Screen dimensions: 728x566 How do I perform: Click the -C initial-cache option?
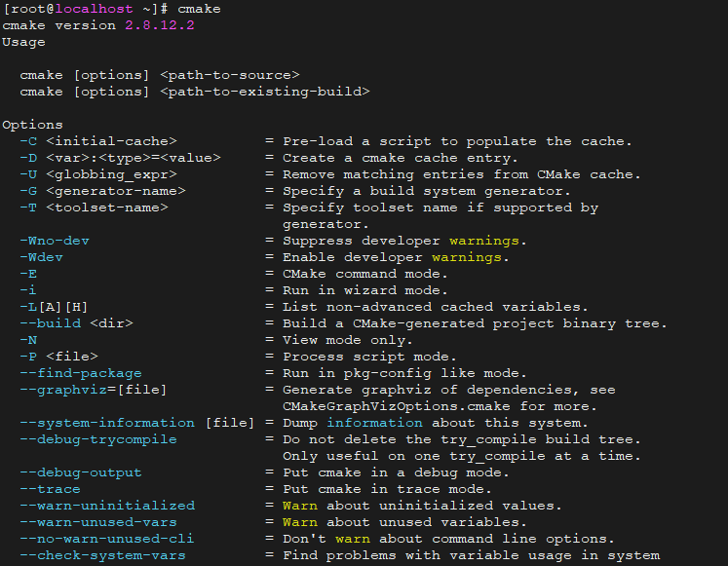click(x=98, y=141)
